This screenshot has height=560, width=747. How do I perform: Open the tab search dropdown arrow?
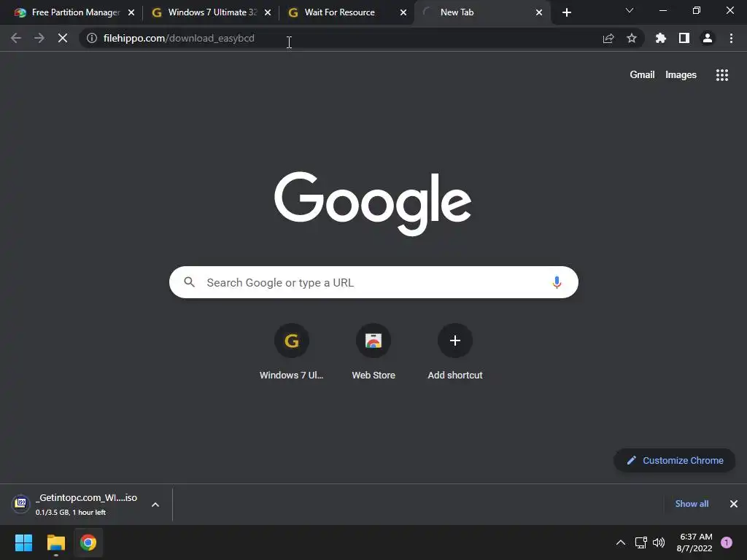coord(630,10)
